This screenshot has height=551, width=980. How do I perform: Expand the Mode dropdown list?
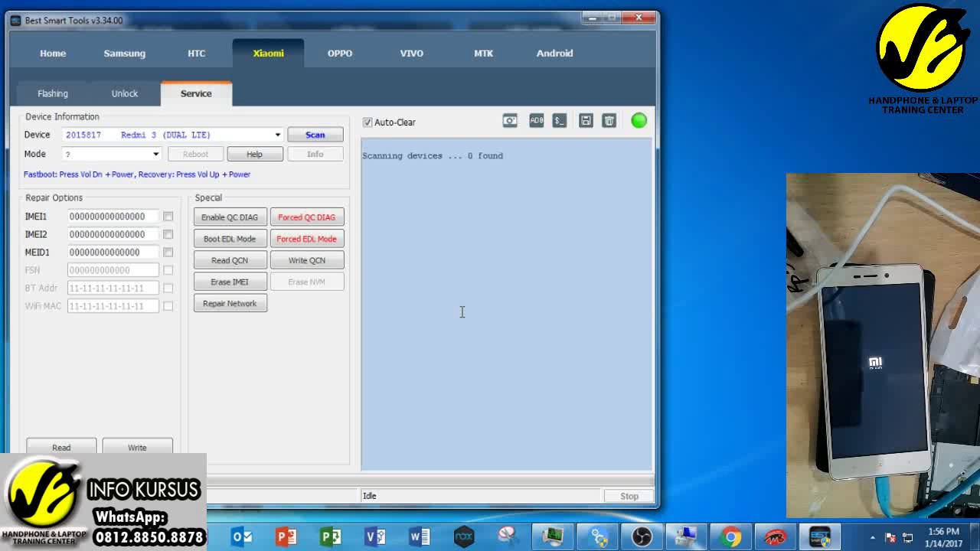[x=155, y=154]
